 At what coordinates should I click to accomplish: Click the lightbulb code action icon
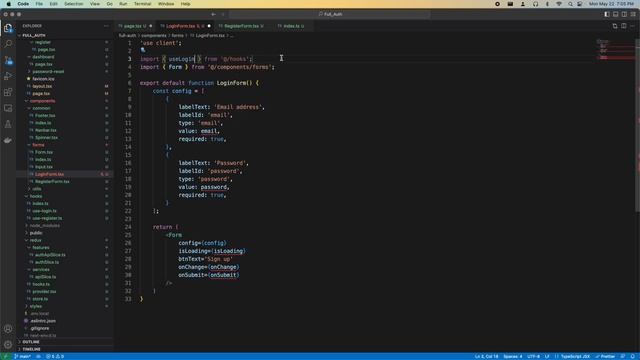[x=143, y=50]
